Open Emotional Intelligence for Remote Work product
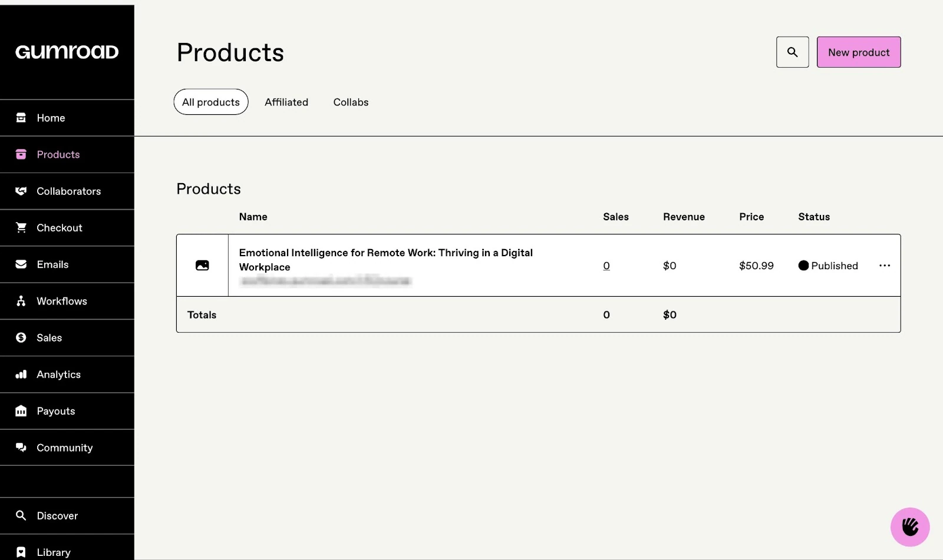Screen dimensions: 943x560 click(385, 260)
